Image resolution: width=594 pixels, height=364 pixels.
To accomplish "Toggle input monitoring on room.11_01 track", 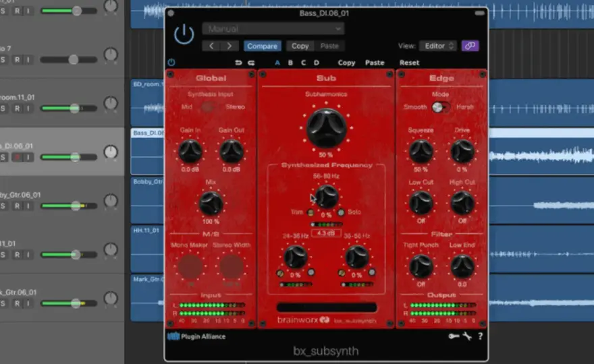I will 28,109.
